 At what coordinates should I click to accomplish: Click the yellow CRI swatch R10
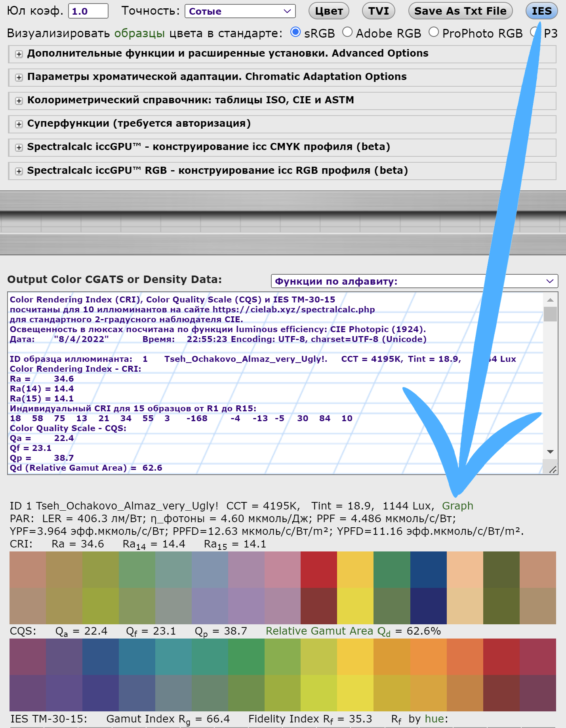[355, 570]
